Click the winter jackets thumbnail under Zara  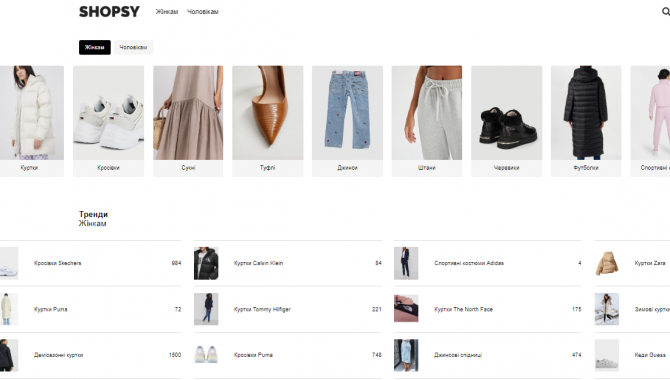click(x=607, y=309)
